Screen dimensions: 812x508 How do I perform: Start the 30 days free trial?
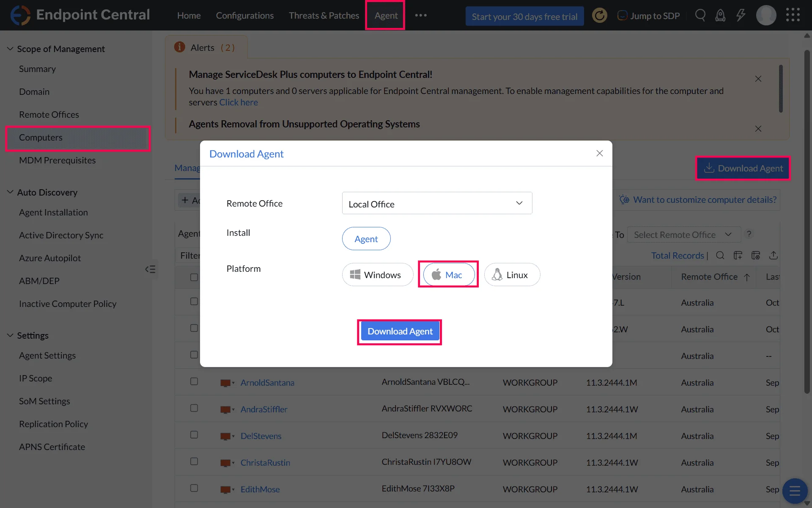click(524, 16)
